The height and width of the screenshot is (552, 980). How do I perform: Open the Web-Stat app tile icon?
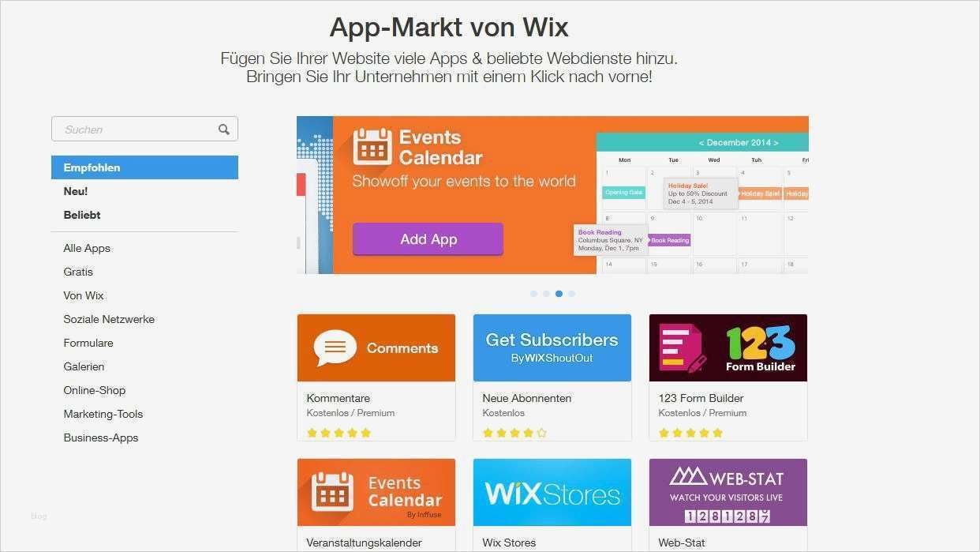tap(728, 492)
